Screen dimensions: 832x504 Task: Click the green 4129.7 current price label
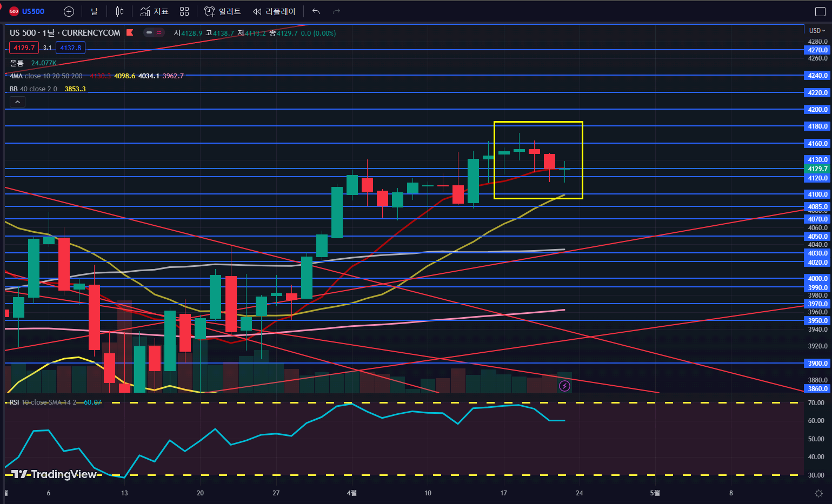click(x=817, y=169)
